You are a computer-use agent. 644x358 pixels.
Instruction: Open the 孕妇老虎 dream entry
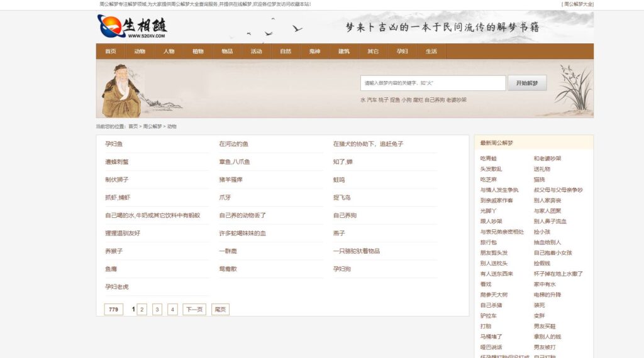tap(116, 286)
